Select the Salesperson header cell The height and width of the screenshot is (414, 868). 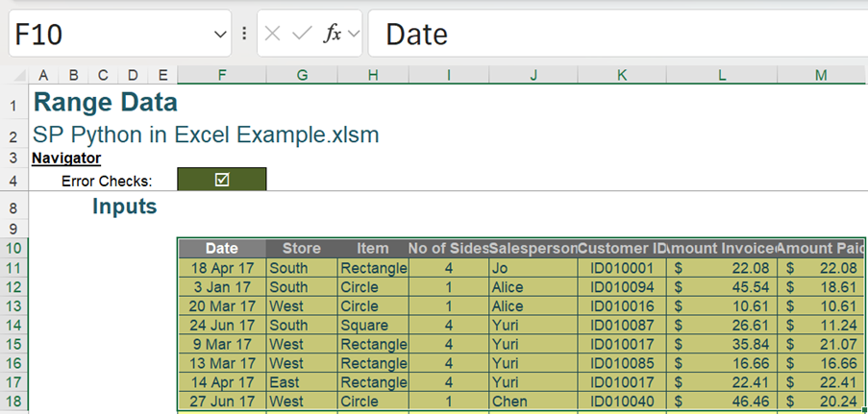533,249
